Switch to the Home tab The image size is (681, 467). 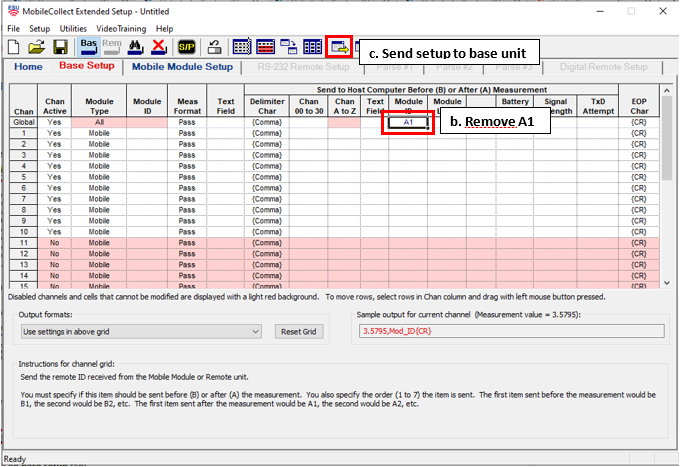pos(28,67)
